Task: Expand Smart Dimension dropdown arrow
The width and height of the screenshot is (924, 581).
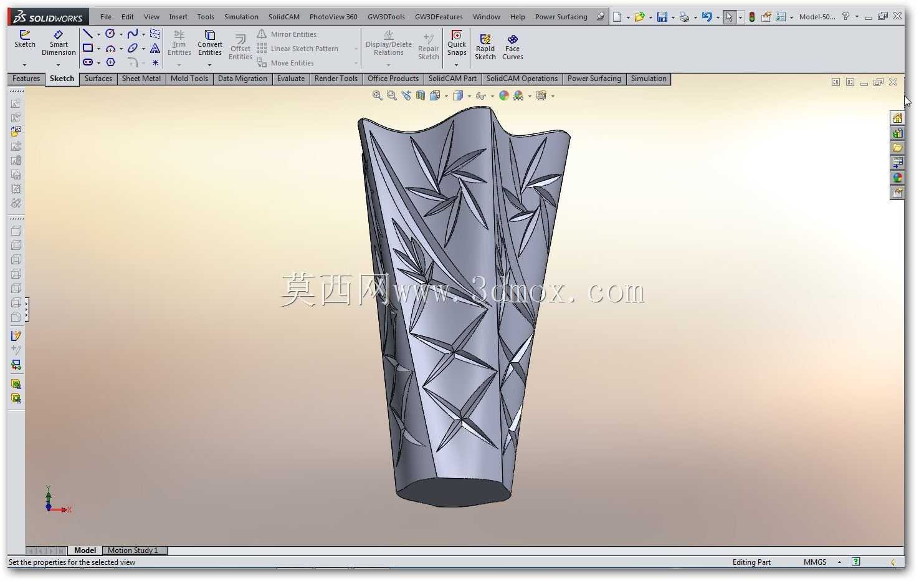Action: pos(59,65)
